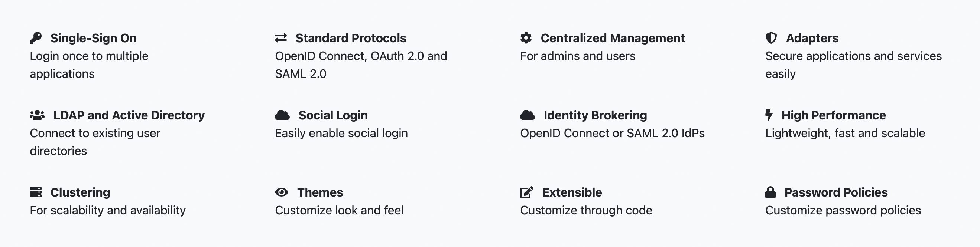The width and height of the screenshot is (980, 247).
Task: Click 'Customize through code' description text
Action: [586, 210]
